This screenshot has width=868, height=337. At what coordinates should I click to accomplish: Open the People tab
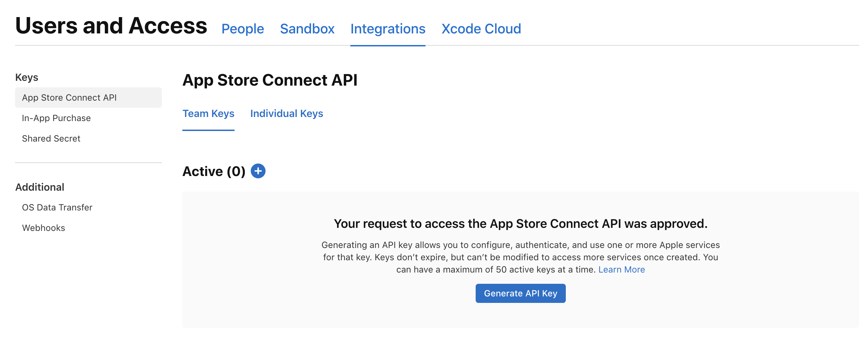[x=243, y=29]
